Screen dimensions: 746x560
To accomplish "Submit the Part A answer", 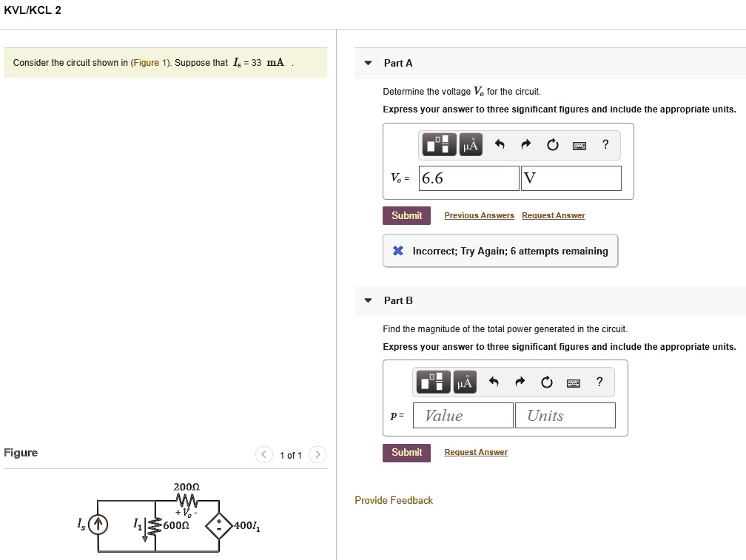I will click(x=406, y=215).
